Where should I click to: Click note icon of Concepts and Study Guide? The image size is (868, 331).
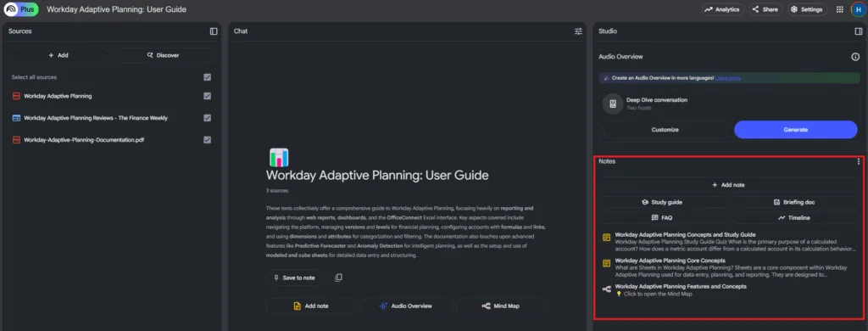[x=607, y=238]
